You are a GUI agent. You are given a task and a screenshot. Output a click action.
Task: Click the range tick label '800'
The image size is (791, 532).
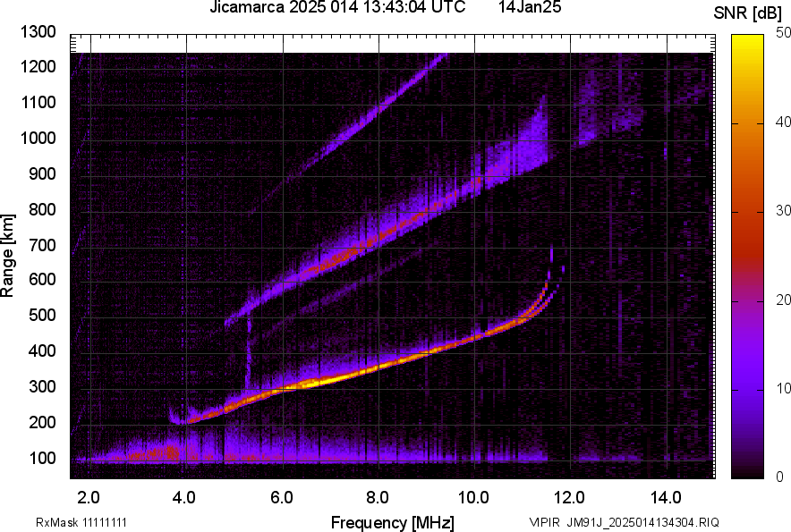[x=42, y=209]
